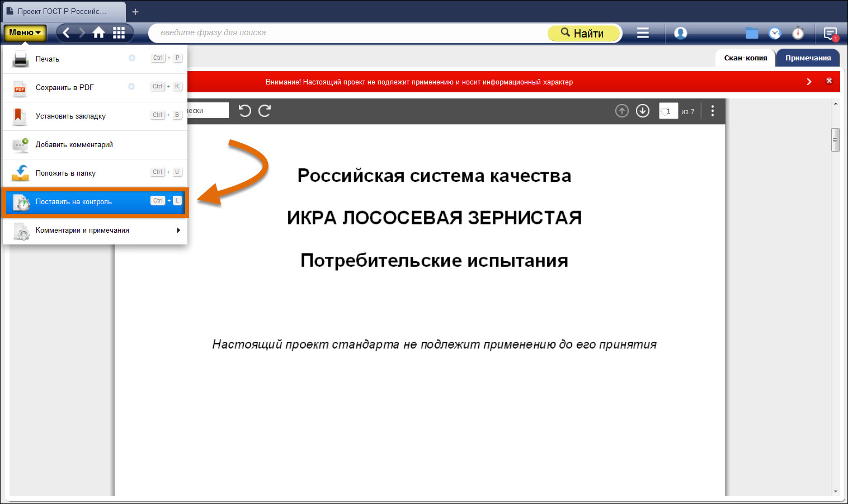The width and height of the screenshot is (848, 504).
Task: Rotate the page clockwise
Action: point(265,111)
